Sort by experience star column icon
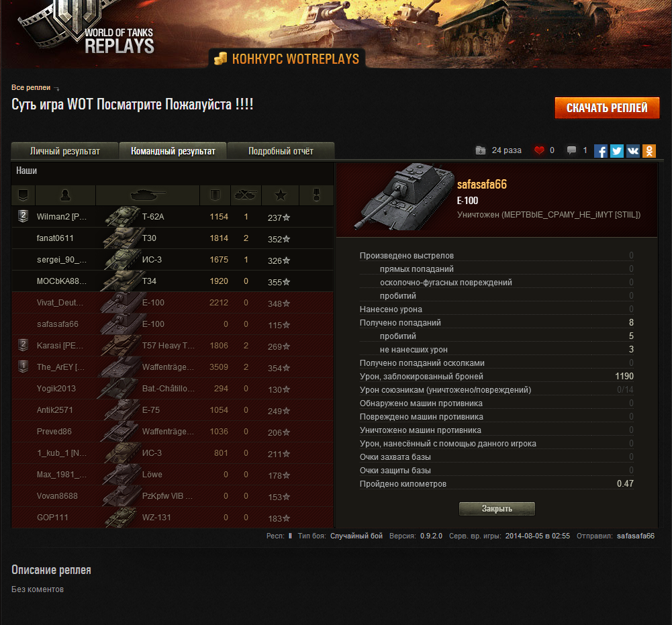Viewport: 672px width, 625px height. (x=281, y=195)
